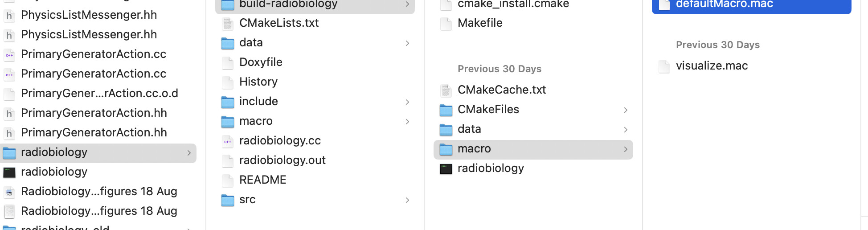Image resolution: width=868 pixels, height=230 pixels.
Task: Expand the src folder chevron
Action: (x=407, y=200)
